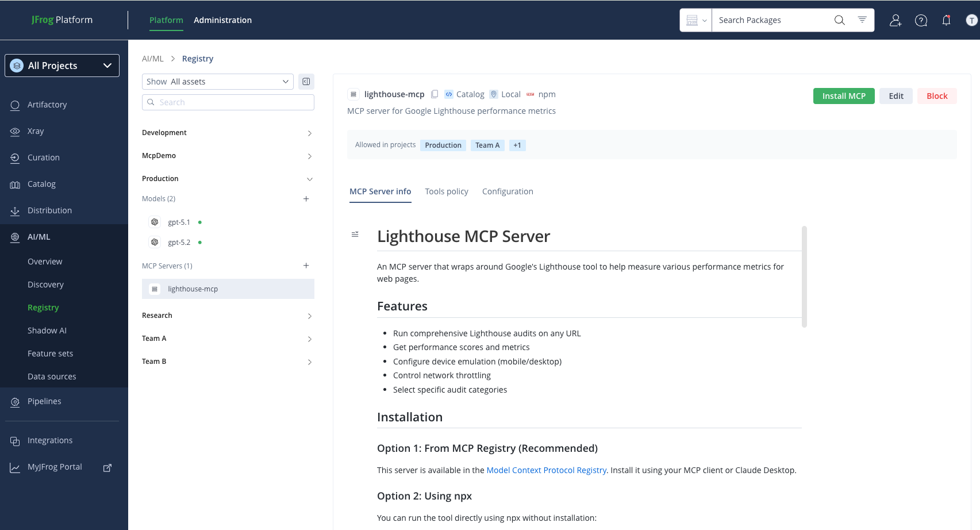Add a new model with plus icon
This screenshot has height=530, width=980.
[306, 199]
